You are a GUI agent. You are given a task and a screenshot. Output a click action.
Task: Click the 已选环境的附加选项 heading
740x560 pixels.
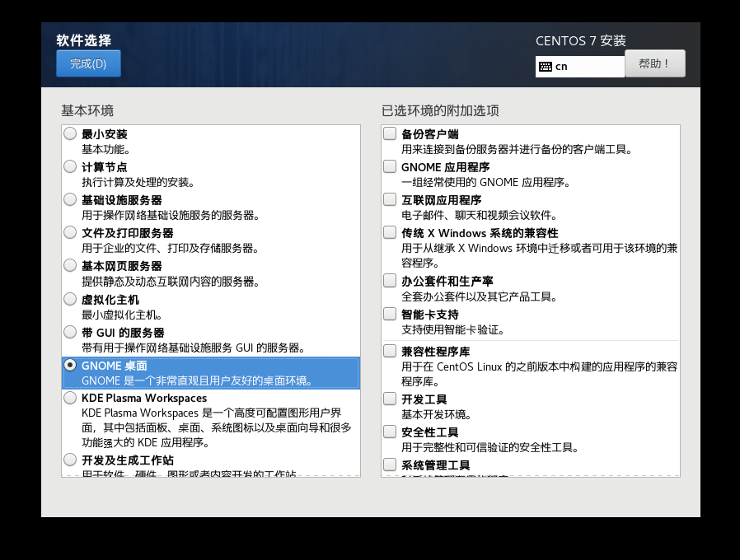(440, 111)
